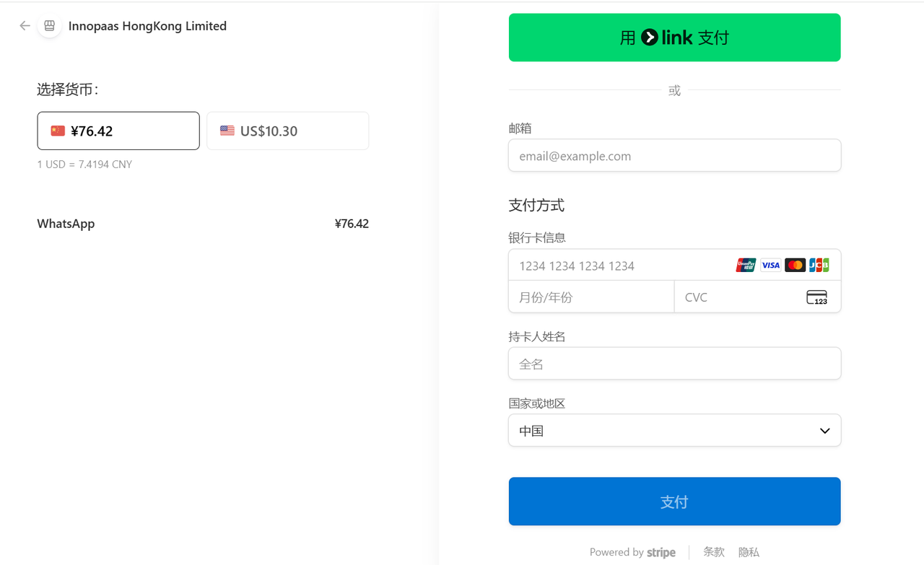Open the 条款 terms link
Image resolution: width=924 pixels, height=565 pixels.
713,552
